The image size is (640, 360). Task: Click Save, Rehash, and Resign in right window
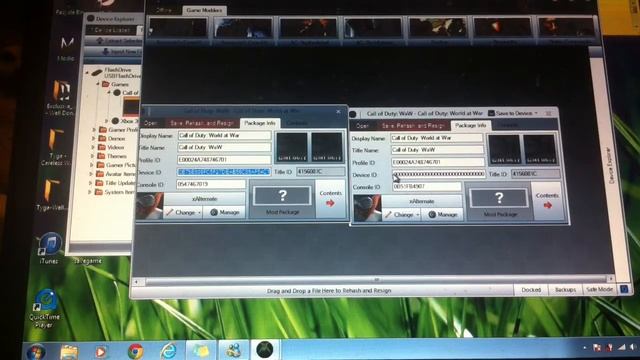click(413, 125)
